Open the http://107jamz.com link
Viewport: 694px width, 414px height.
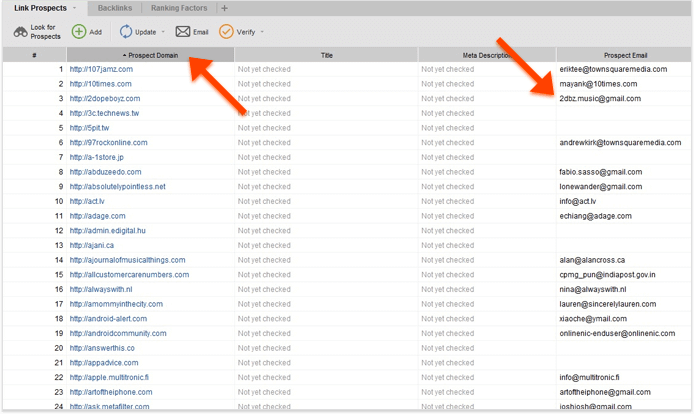point(102,70)
